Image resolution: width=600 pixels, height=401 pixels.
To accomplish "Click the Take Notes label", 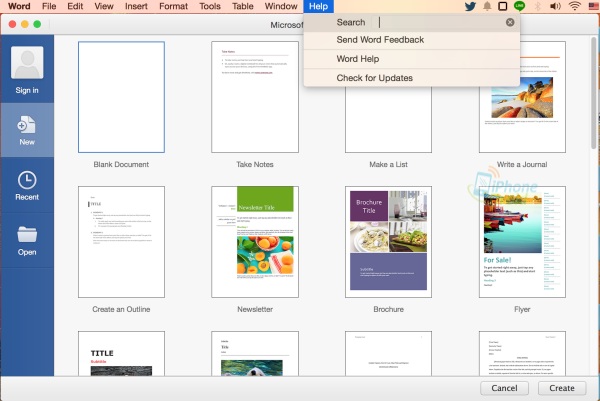I will [255, 165].
